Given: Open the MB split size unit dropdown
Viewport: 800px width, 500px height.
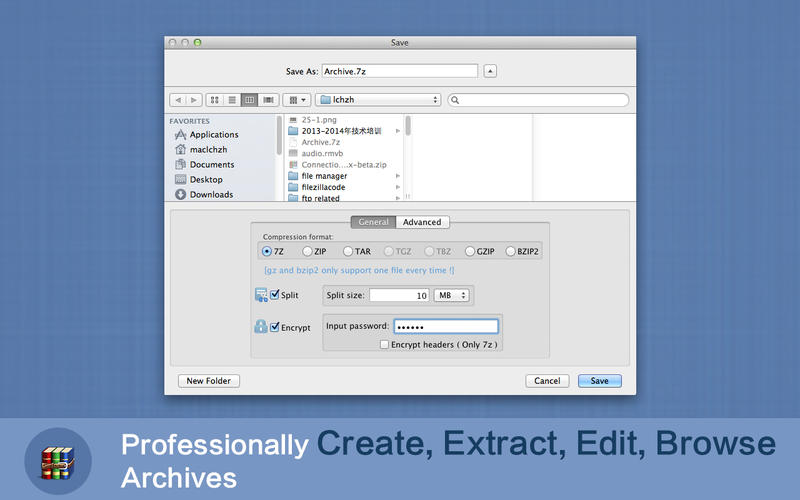Looking at the screenshot, I should [452, 295].
